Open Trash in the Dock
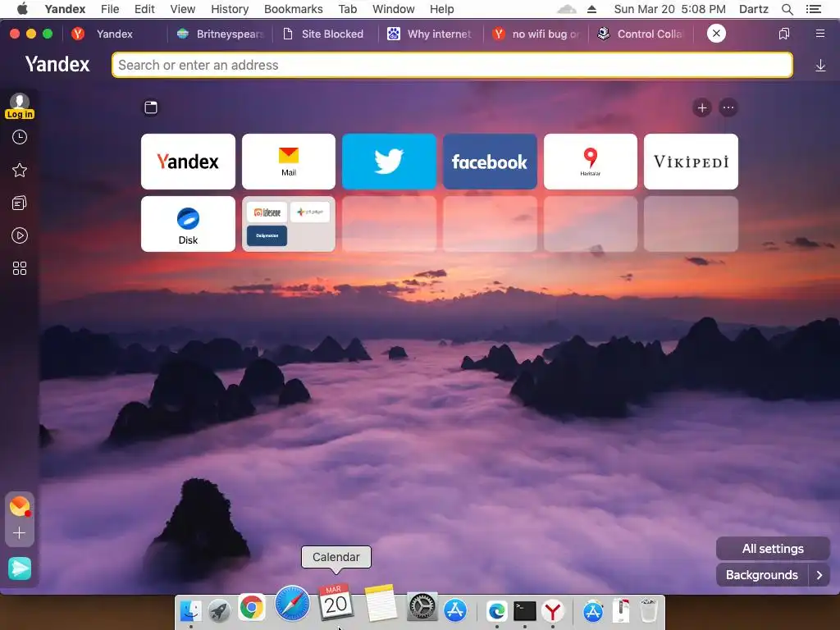 (x=649, y=610)
